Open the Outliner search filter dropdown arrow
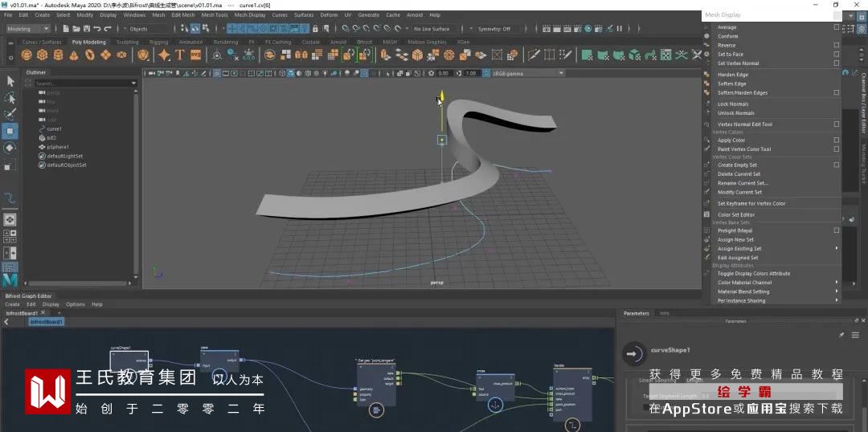 click(x=133, y=84)
